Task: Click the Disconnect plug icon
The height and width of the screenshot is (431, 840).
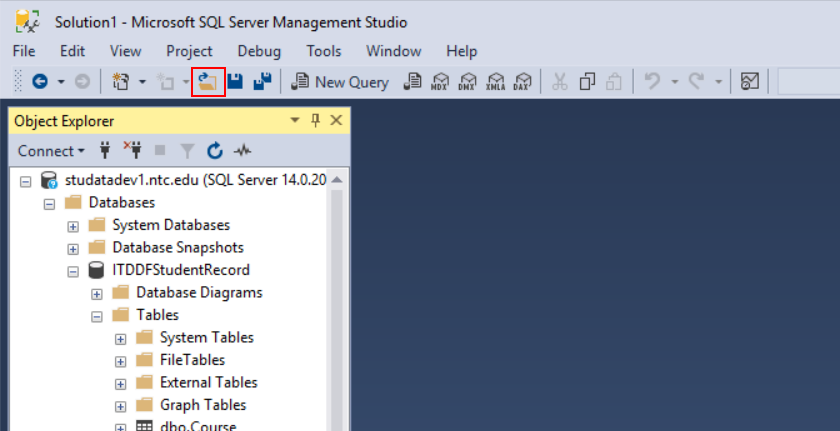Action: [133, 150]
